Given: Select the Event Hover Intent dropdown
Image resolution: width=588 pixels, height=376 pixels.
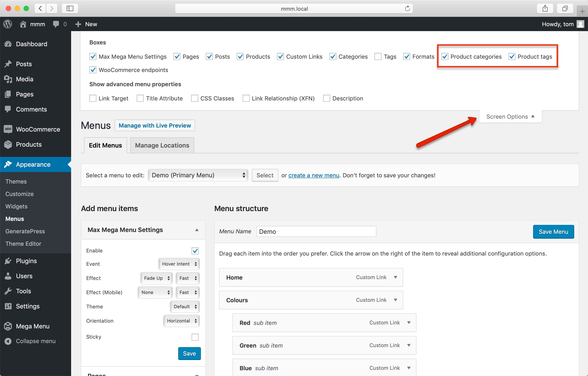Looking at the screenshot, I should click(x=178, y=264).
